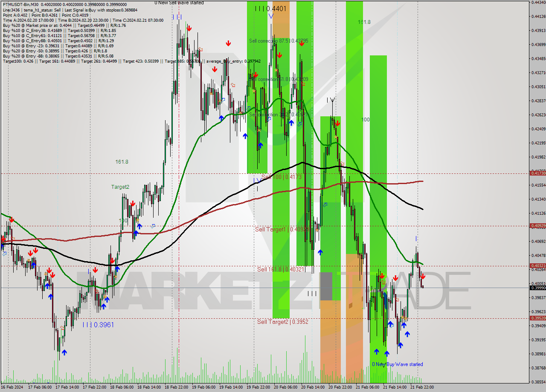
Task: Click the 'Sell Target2 | 0.3952' label
Action: pyautogui.click(x=283, y=322)
